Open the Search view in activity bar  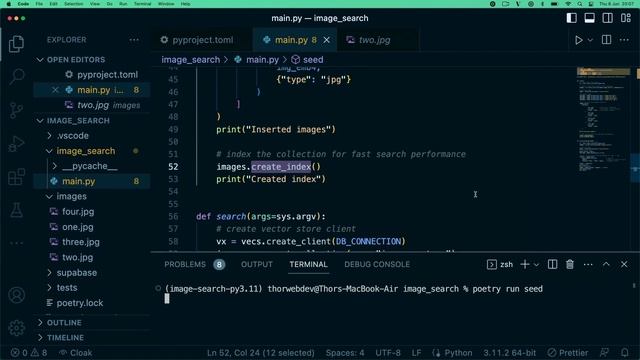(x=16, y=76)
